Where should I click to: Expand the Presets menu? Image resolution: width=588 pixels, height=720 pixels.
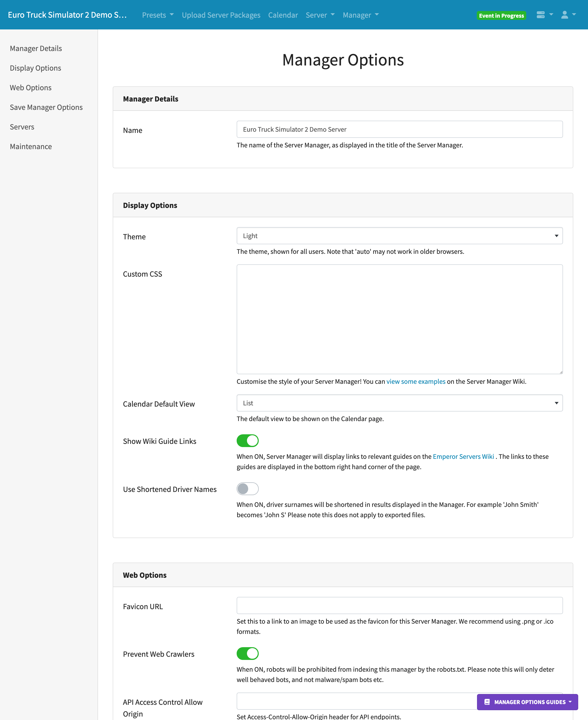[158, 15]
